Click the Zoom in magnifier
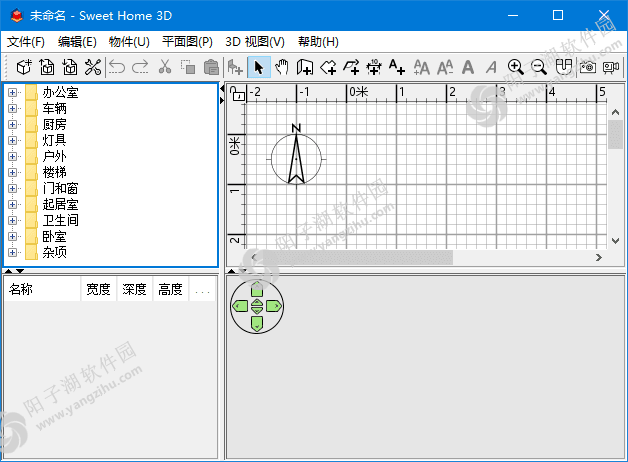The image size is (628, 462). (515, 67)
